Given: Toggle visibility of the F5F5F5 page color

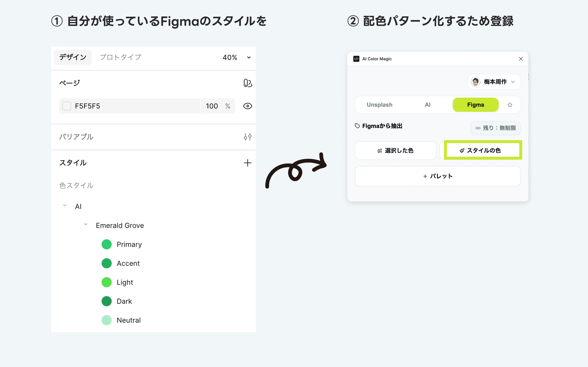Looking at the screenshot, I should [247, 106].
